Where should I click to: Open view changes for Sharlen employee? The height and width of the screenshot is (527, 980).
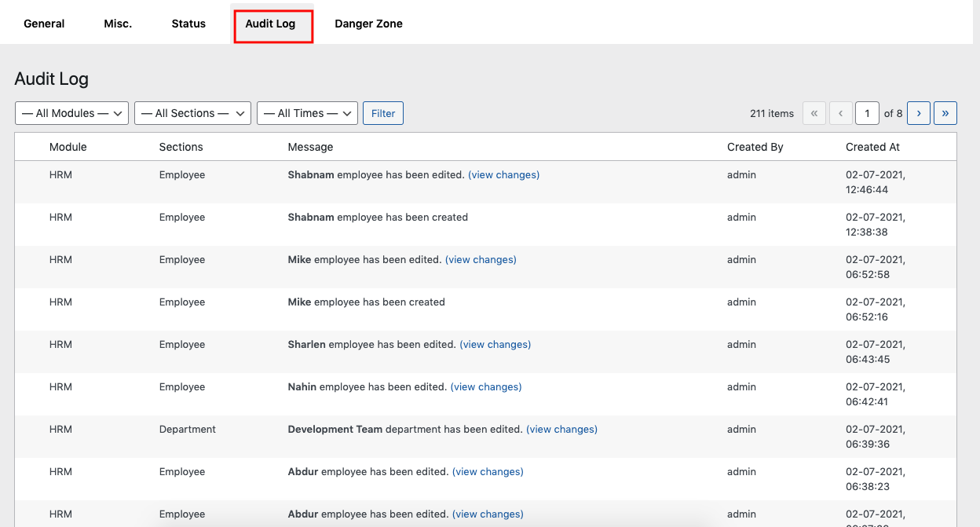pos(495,345)
